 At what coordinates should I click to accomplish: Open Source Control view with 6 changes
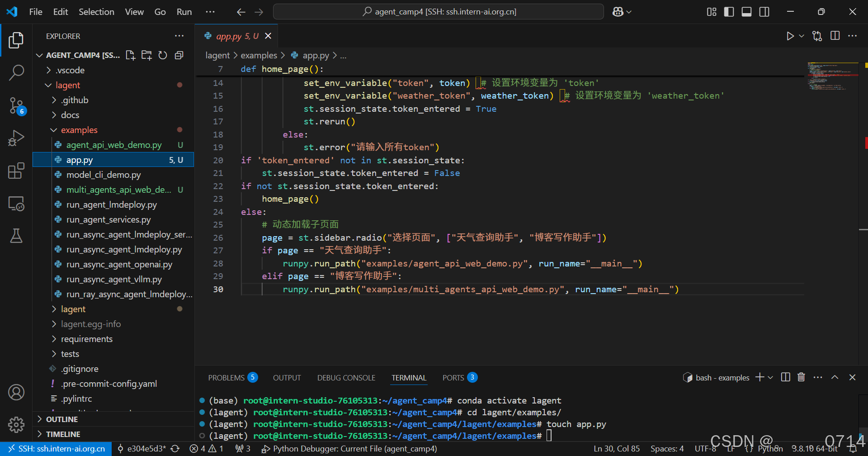[16, 105]
